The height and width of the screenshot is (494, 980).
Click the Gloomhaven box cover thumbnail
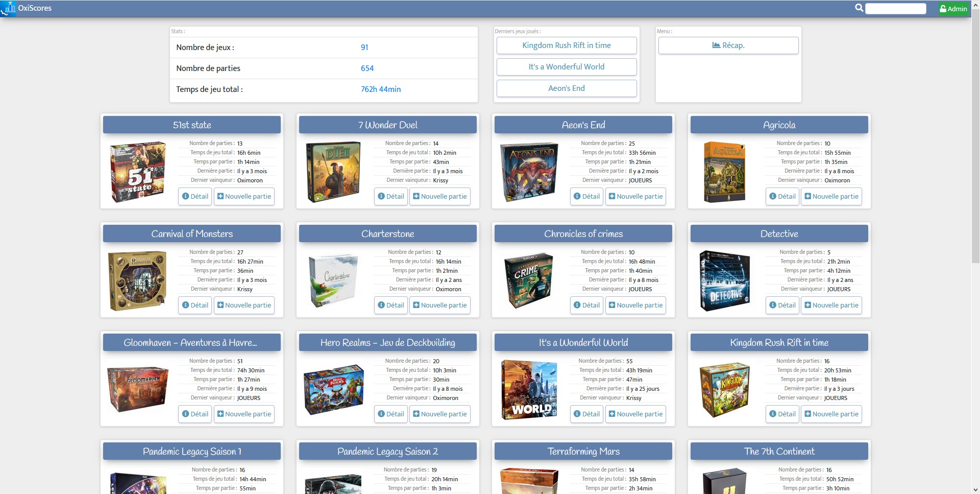click(x=138, y=389)
